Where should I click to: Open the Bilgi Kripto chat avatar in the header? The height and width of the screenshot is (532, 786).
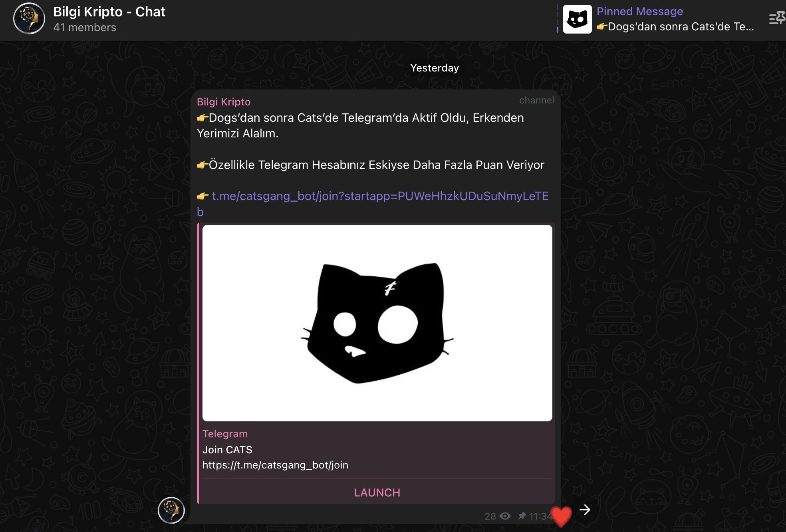(x=29, y=19)
